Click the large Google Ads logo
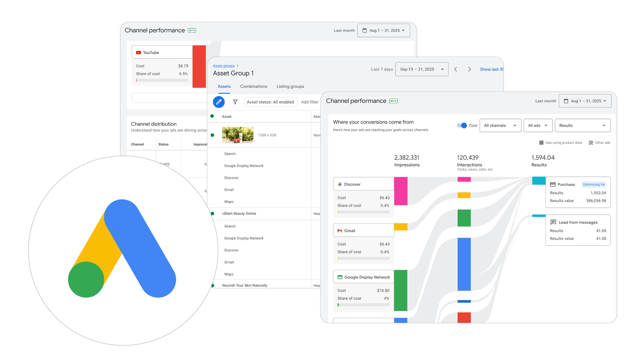Image resolution: width=644 pixels, height=362 pixels. coord(122,250)
